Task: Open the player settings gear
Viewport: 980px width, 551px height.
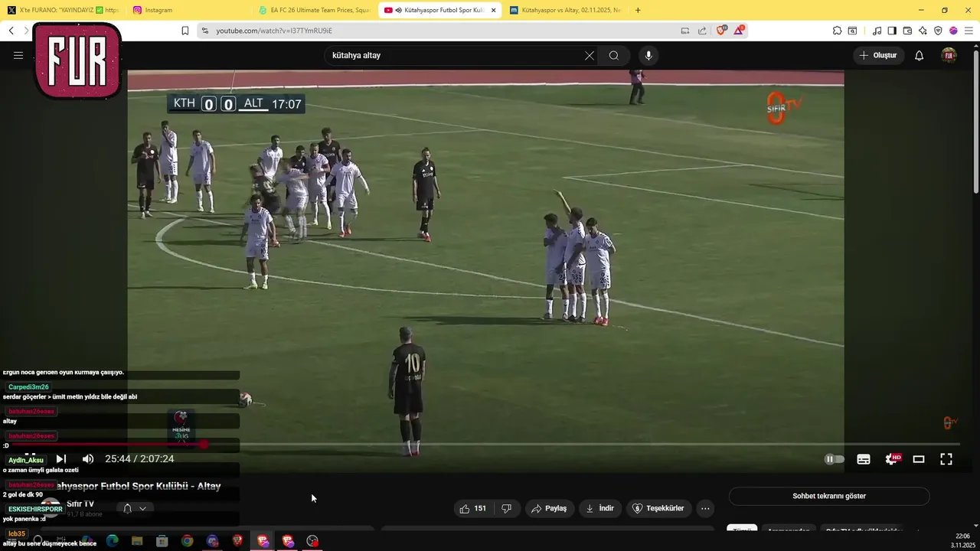Action: point(891,459)
